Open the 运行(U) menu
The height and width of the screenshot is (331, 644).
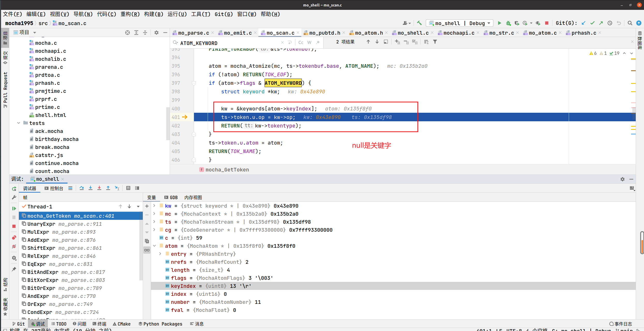(177, 14)
